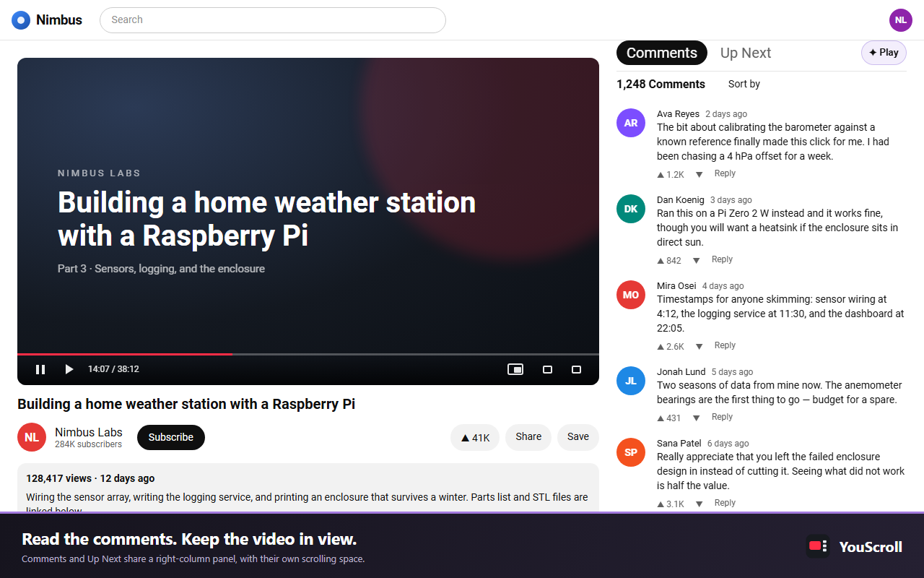The width and height of the screenshot is (924, 578).
Task: Switch to the Comments tab
Action: pyautogui.click(x=662, y=53)
